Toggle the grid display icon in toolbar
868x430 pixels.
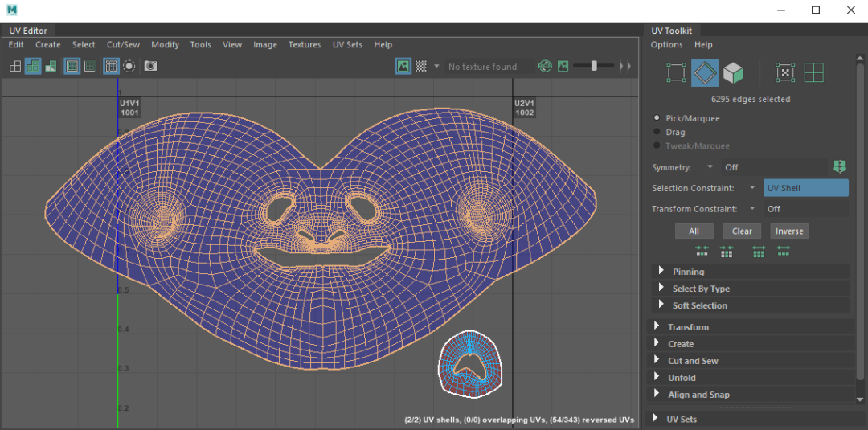[x=111, y=67]
